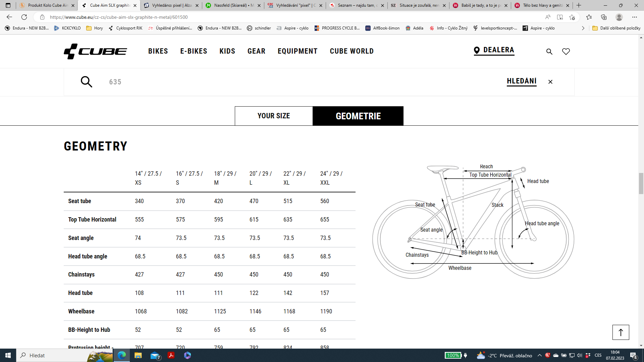Open the E-BIKES menu item
644x362 pixels.
pos(194,51)
